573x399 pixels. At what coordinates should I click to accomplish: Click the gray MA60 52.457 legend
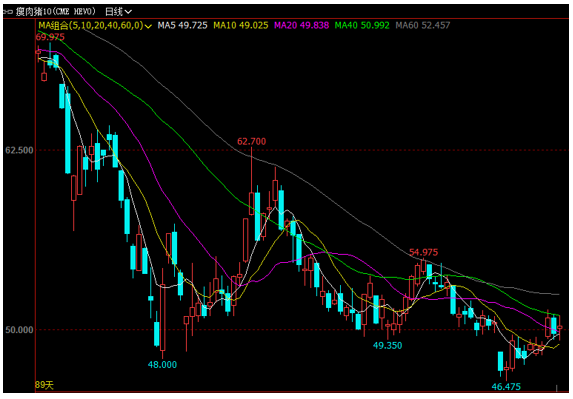[423, 26]
